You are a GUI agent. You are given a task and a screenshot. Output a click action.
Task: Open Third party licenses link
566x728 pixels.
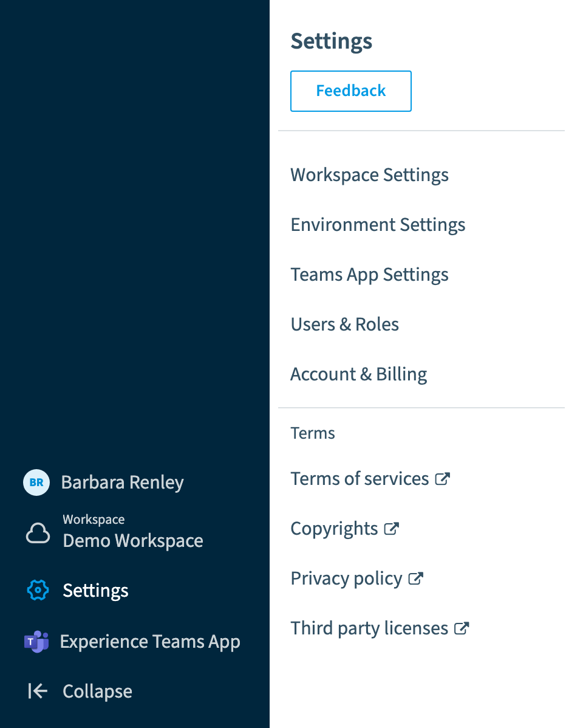[369, 628]
